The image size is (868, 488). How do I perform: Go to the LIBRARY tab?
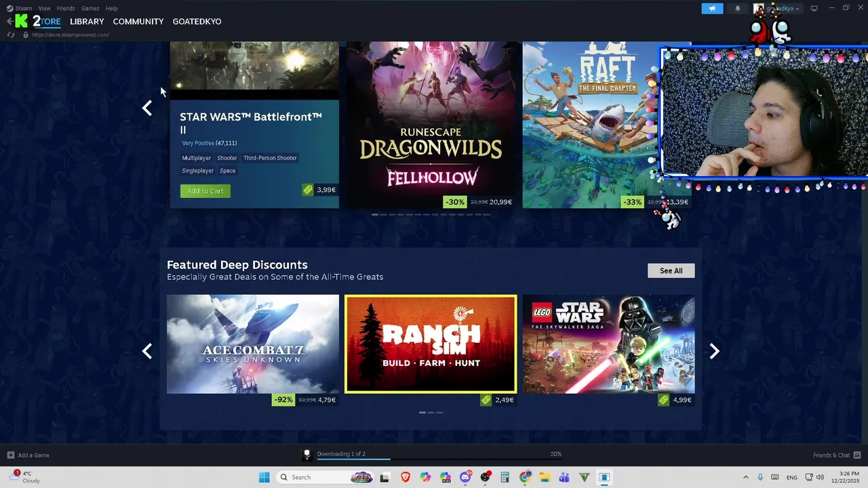click(87, 21)
